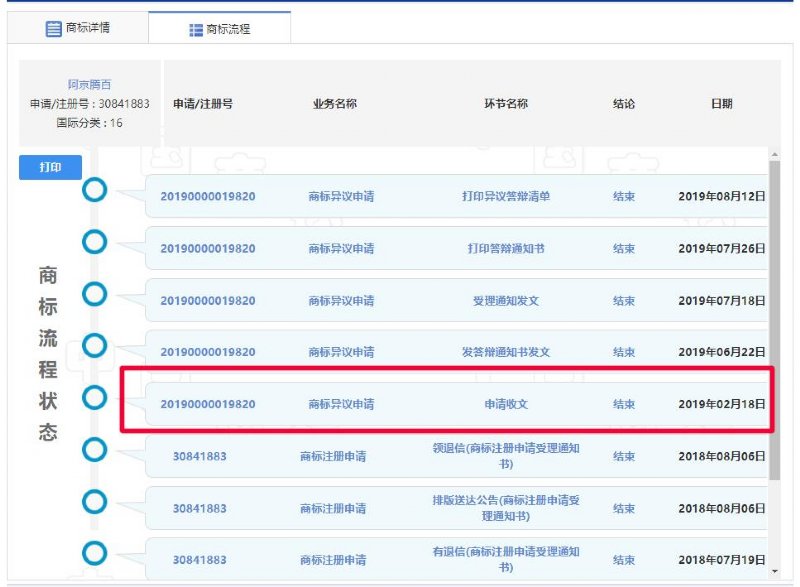This screenshot has width=800, height=587.
Task: Click 打印异议答辩清单 step name
Action: [x=505, y=196]
